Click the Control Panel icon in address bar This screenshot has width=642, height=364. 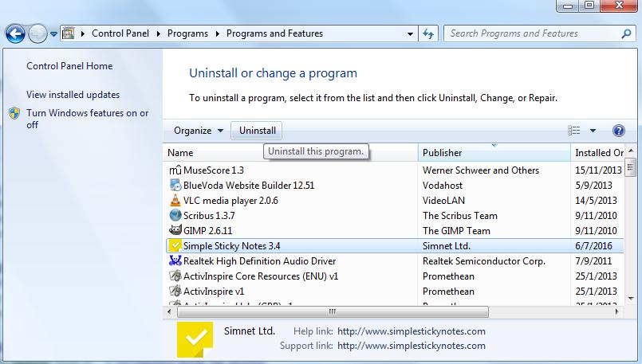click(69, 33)
